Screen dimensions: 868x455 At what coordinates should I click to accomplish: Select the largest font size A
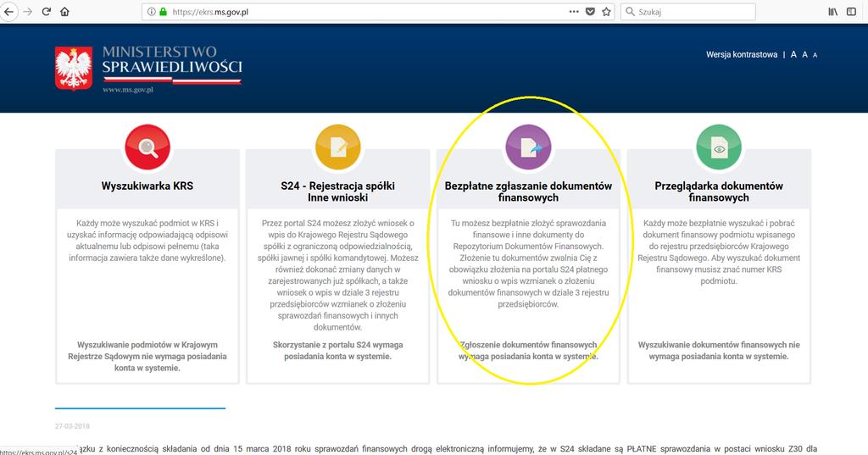(x=793, y=54)
